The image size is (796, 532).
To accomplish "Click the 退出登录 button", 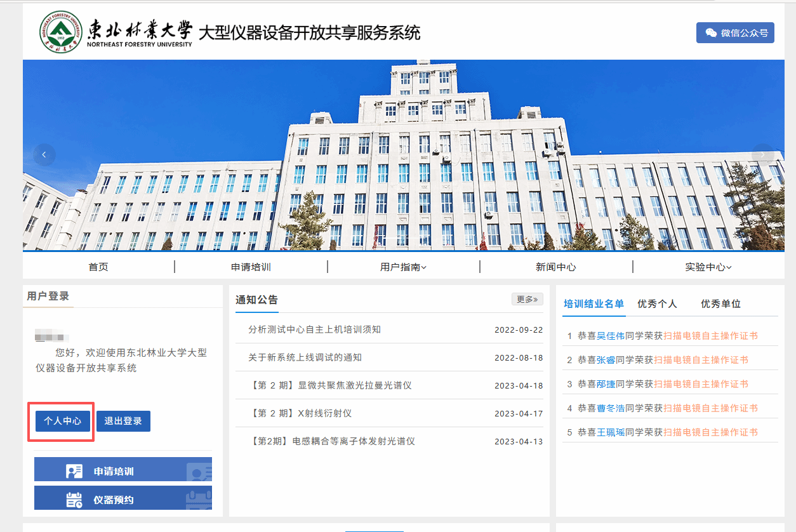I will click(123, 421).
